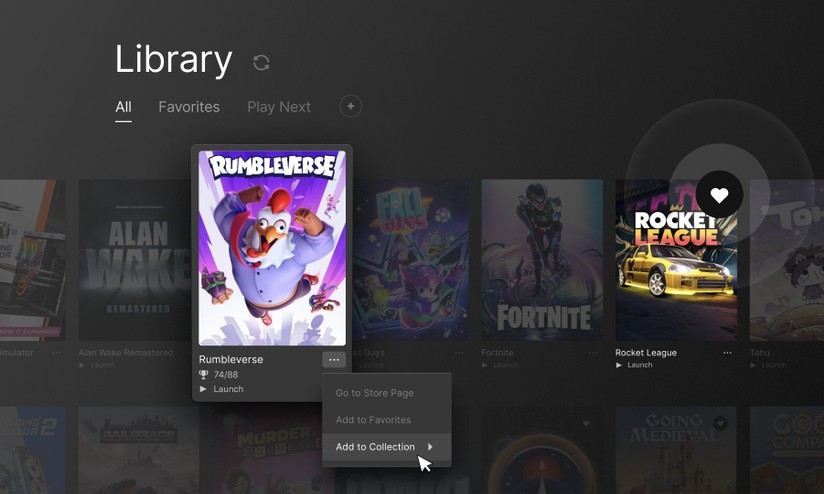Add a new collection with plus button
The width and height of the screenshot is (824, 494).
(351, 106)
